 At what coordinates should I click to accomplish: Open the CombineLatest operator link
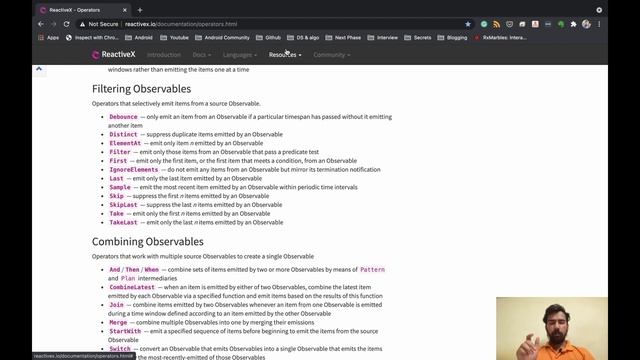tap(132, 287)
